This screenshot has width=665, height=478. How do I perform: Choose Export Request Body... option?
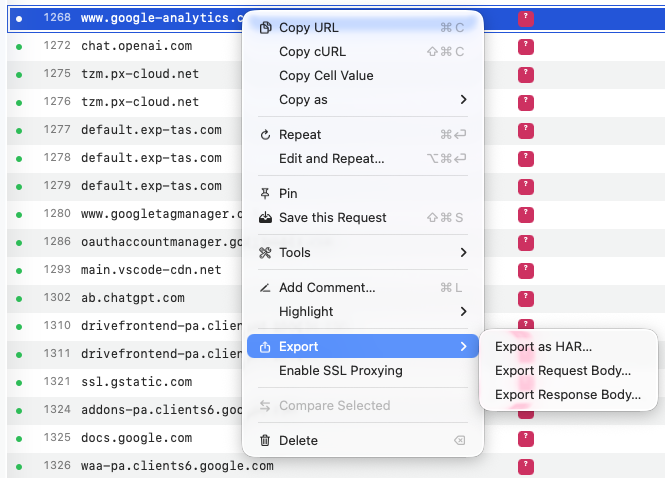pos(563,371)
